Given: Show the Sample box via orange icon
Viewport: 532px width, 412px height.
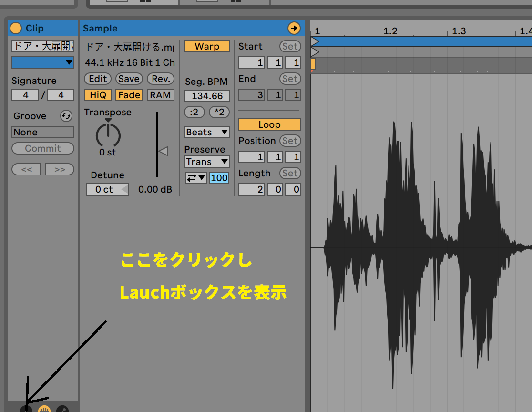Looking at the screenshot, I should click(x=44, y=409).
